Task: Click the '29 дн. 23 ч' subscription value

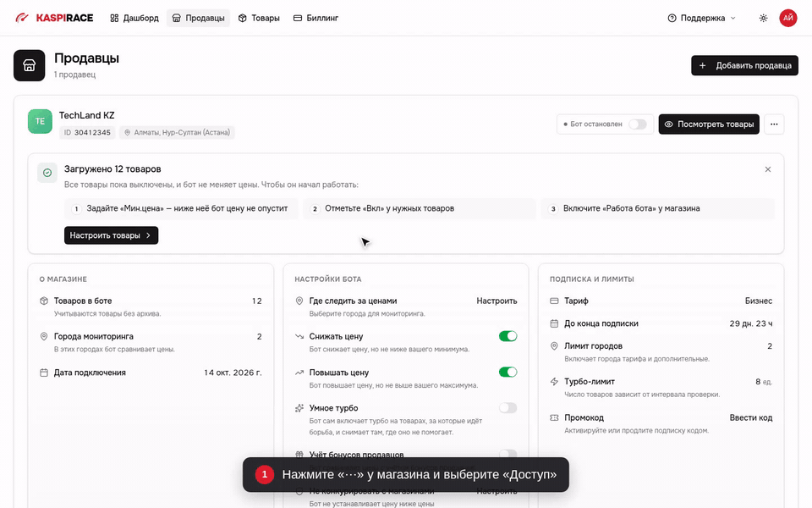Action: pos(751,323)
